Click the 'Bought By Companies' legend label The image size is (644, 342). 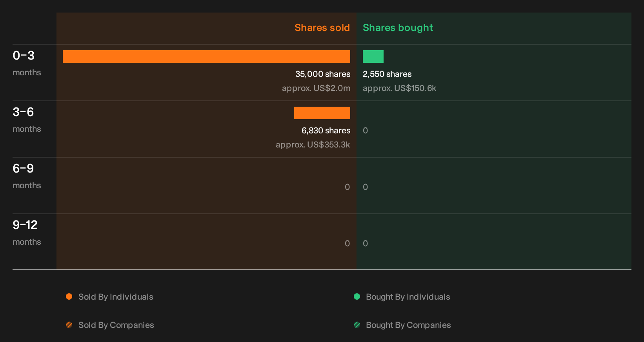(x=408, y=325)
